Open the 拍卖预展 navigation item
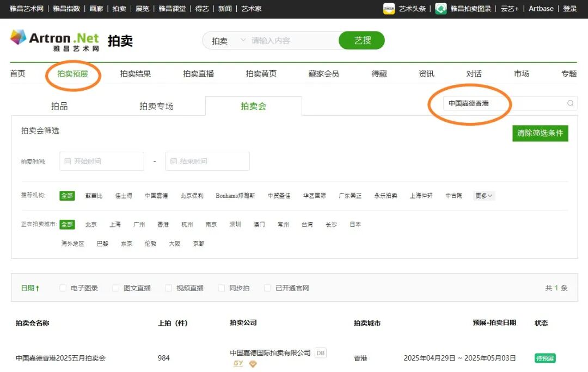588x372 pixels. [x=73, y=74]
